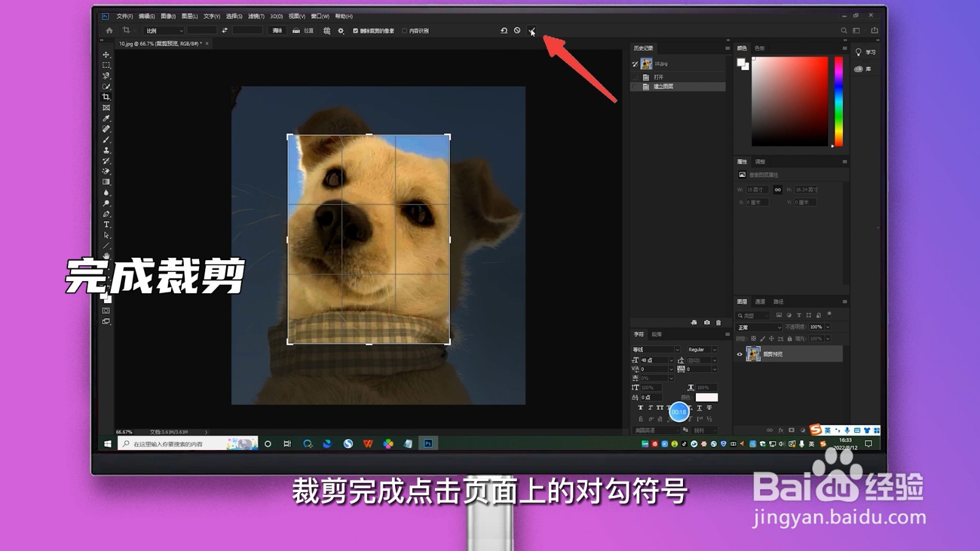This screenshot has height=551, width=980.
Task: Switch to the Paragraph tab
Action: 657,334
